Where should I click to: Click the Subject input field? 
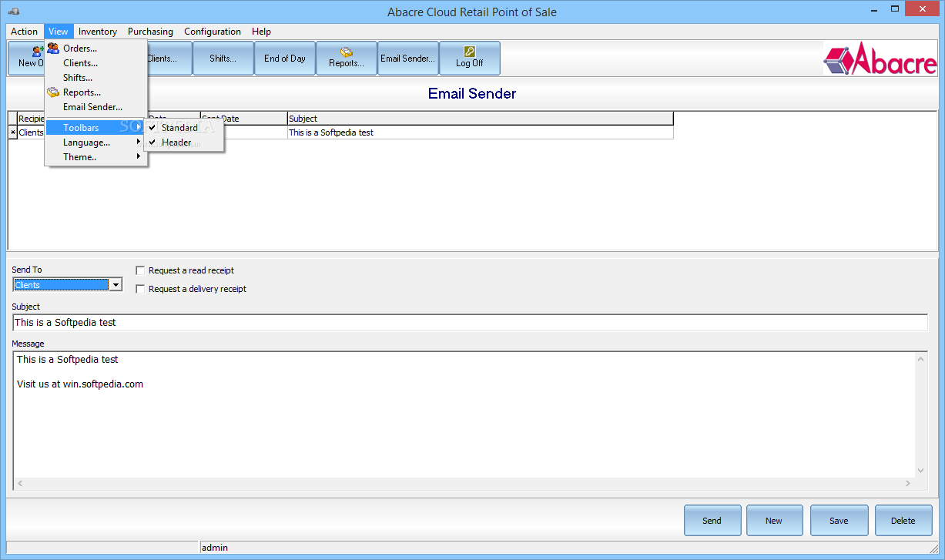point(470,323)
